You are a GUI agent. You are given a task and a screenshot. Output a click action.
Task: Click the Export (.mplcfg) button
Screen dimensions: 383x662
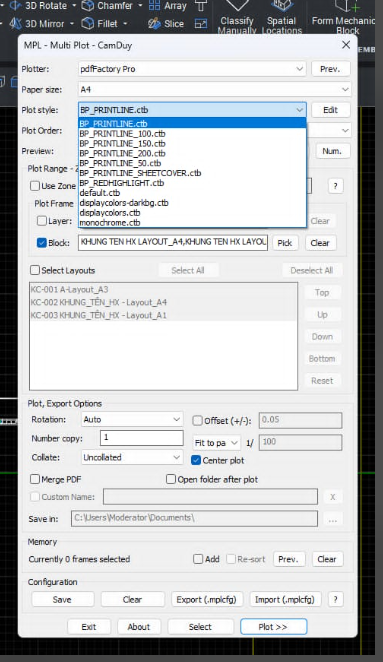206,600
